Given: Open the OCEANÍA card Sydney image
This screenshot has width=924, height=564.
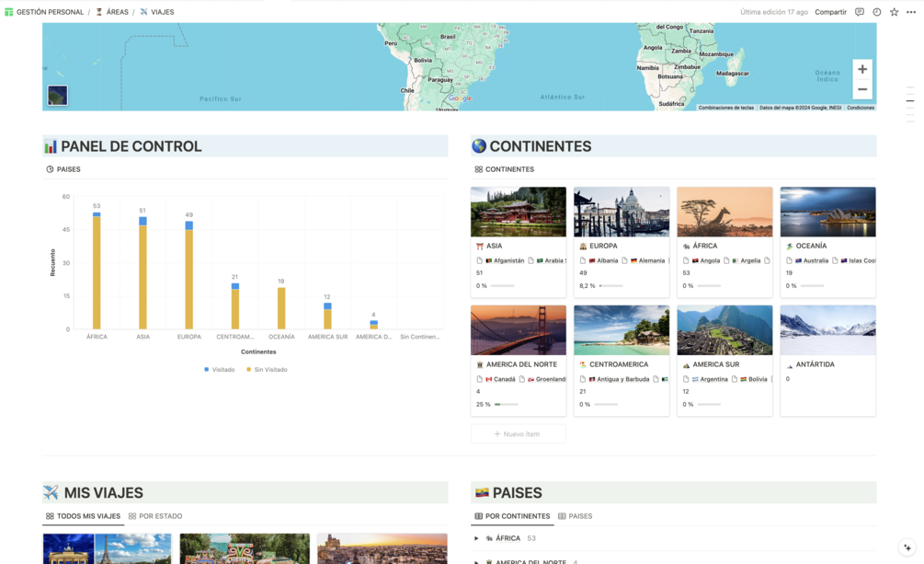Looking at the screenshot, I should point(828,212).
